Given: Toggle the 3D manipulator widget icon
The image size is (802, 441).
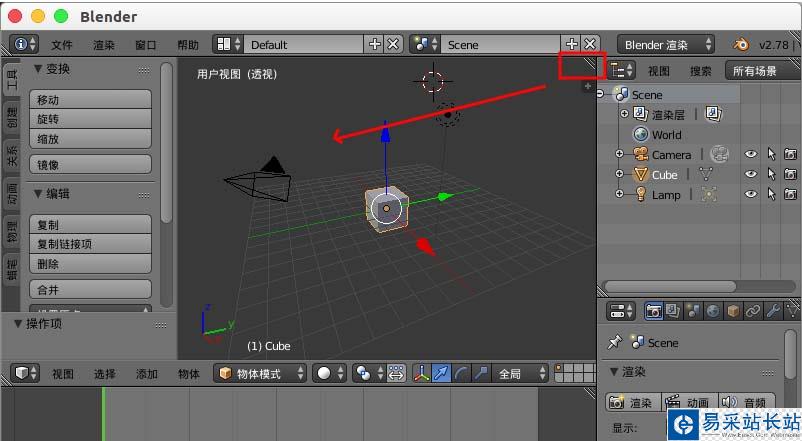Looking at the screenshot, I should point(421,373).
